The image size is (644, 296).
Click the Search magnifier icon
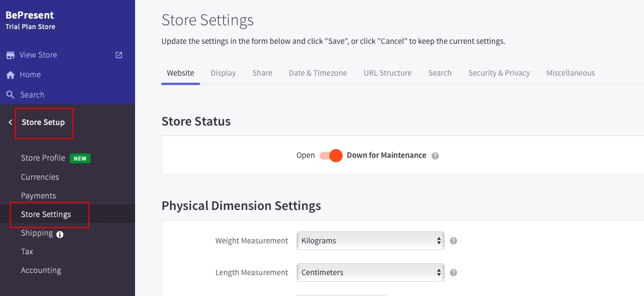[10, 95]
